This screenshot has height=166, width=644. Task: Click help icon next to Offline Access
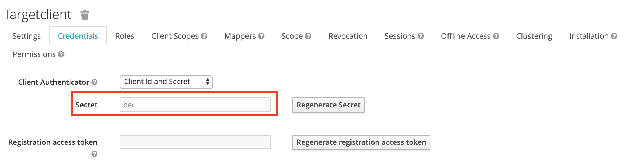point(496,36)
